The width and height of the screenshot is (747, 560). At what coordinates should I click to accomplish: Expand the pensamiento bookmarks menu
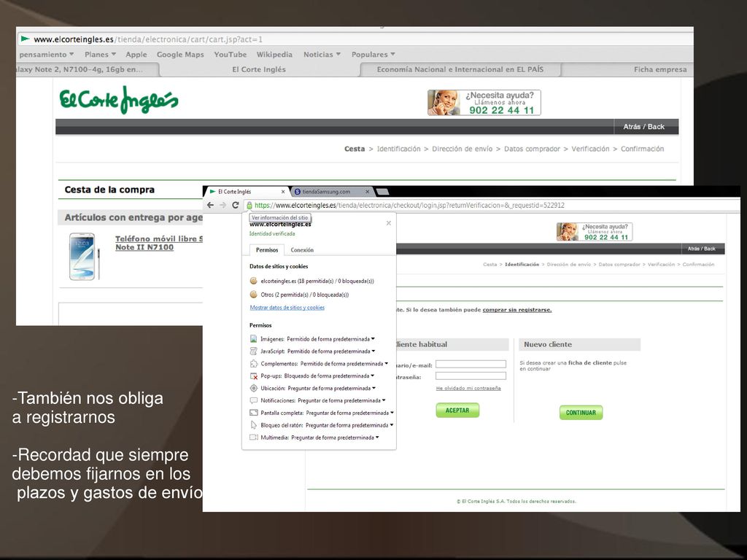pyautogui.click(x=46, y=54)
